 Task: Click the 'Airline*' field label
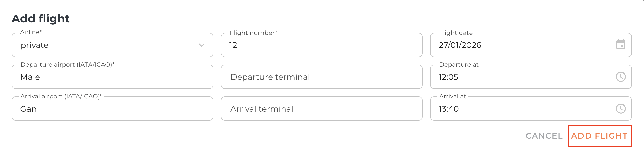point(31,32)
